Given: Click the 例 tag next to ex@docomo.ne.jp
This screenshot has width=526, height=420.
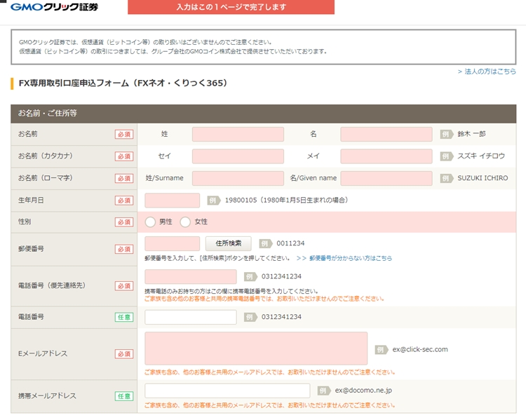Looking at the screenshot, I should coord(324,391).
